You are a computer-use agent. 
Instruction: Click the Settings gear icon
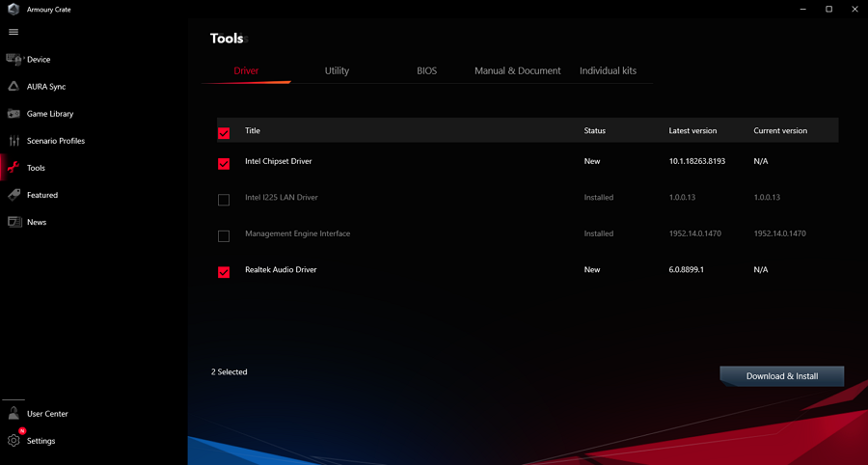click(14, 441)
